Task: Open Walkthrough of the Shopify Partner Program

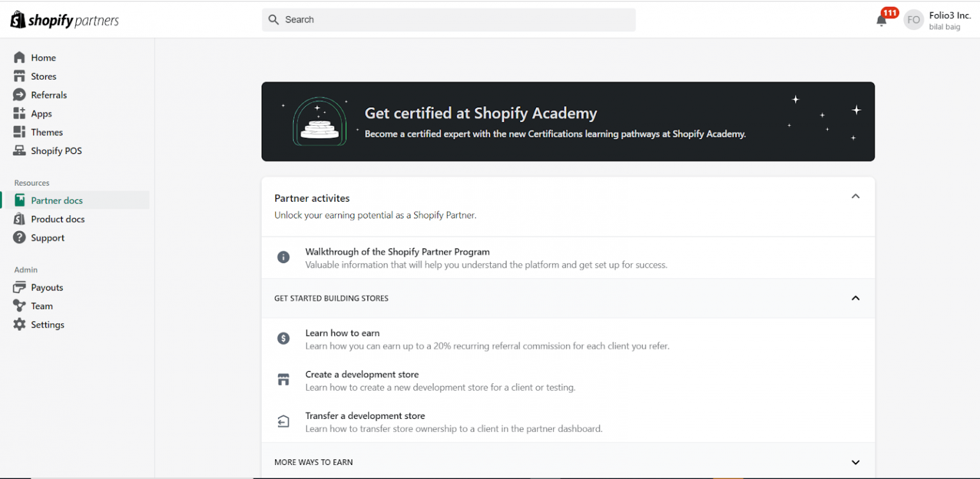Action: tap(397, 252)
